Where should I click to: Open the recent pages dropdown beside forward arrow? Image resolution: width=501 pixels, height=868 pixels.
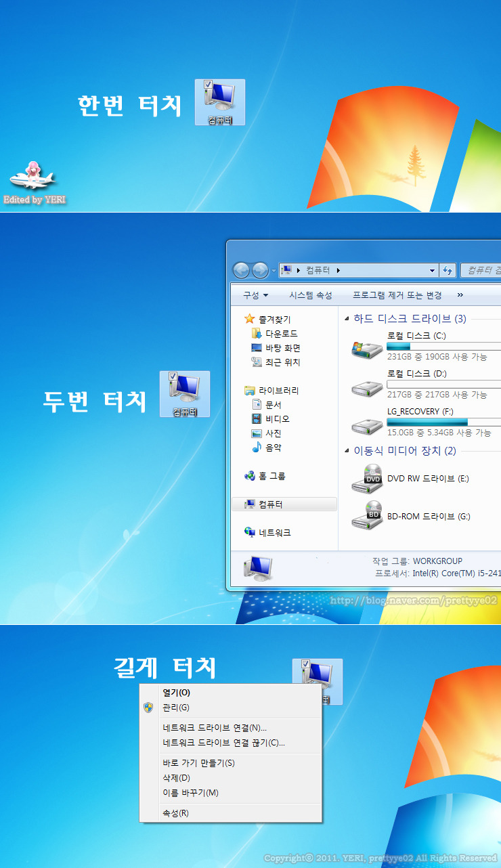(x=274, y=271)
